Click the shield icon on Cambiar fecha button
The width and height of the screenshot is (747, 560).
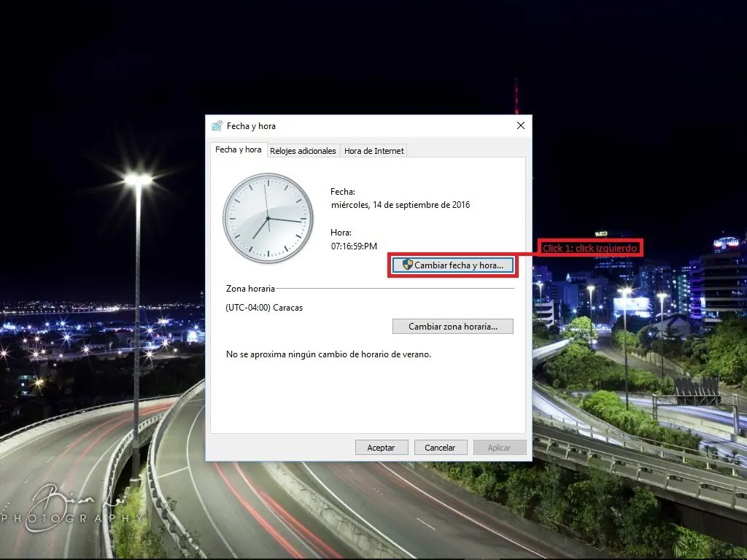coord(407,265)
